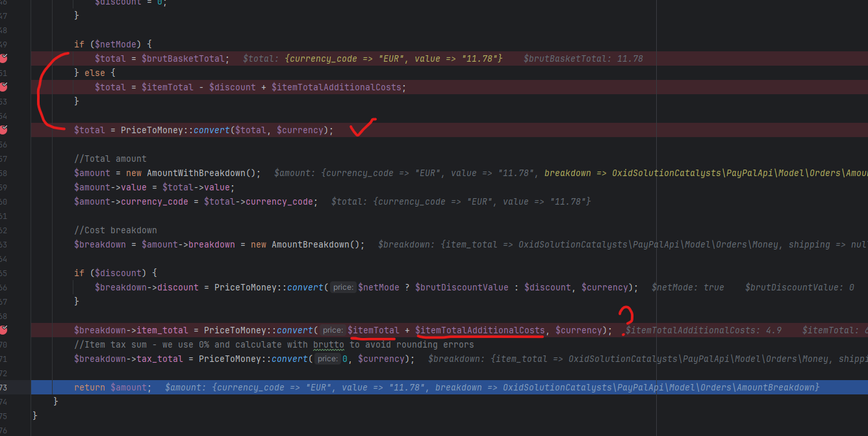
Task: Click inline $netMode: true debug hint
Action: (x=687, y=287)
